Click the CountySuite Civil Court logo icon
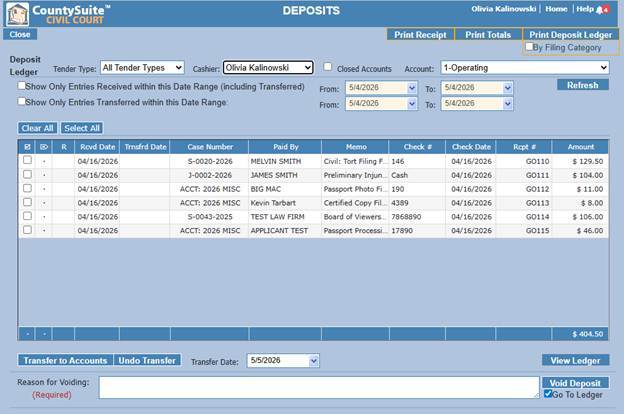Image resolution: width=624 pixels, height=414 pixels. click(x=18, y=14)
